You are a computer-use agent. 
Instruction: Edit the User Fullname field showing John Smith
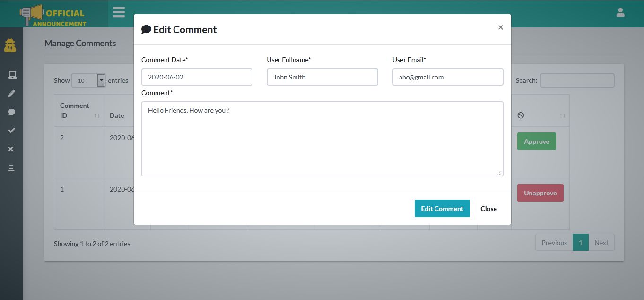click(322, 77)
